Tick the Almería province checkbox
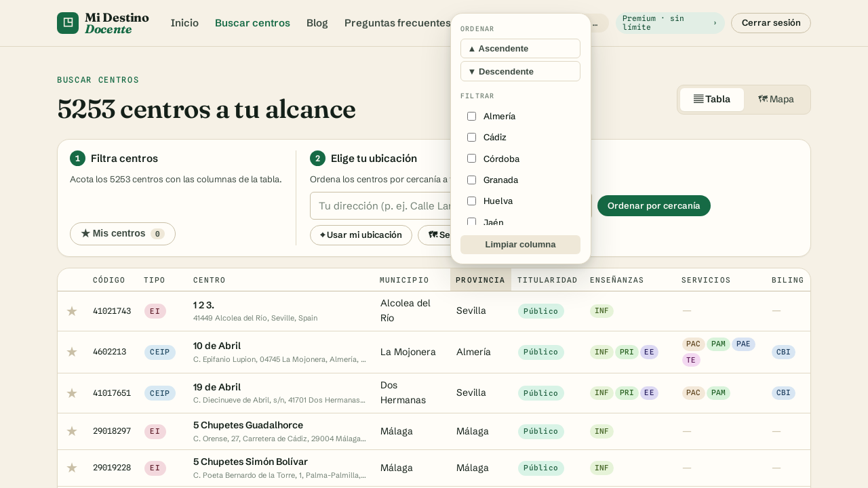This screenshot has width=868, height=488. coord(471,116)
